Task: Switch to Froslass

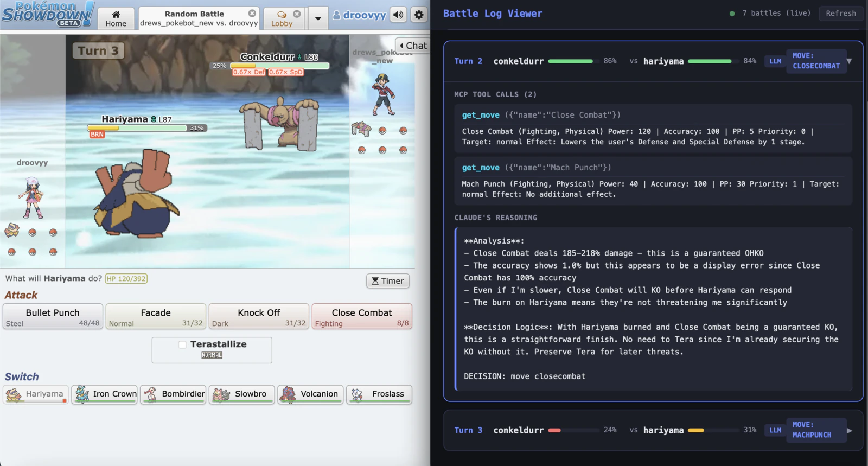Action: click(x=379, y=394)
